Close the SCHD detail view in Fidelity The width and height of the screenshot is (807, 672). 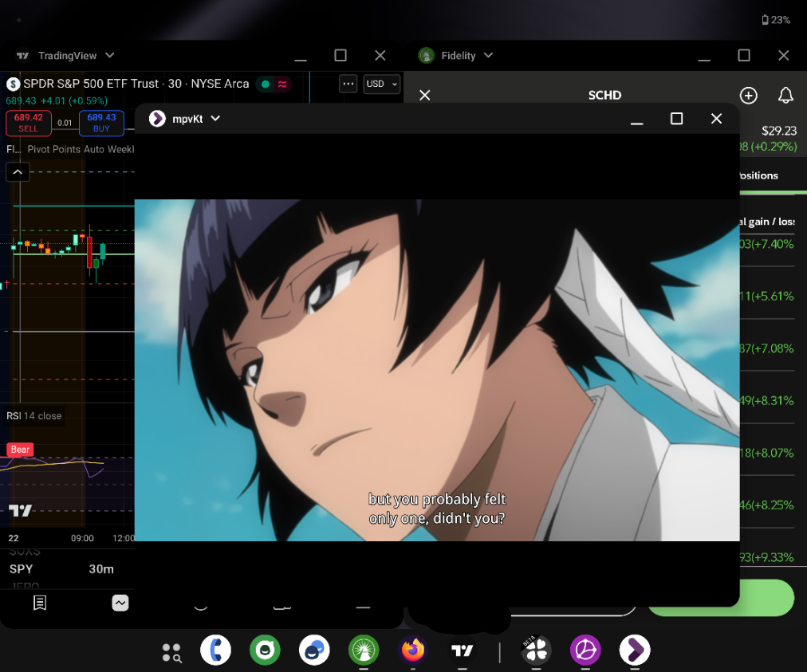424,95
